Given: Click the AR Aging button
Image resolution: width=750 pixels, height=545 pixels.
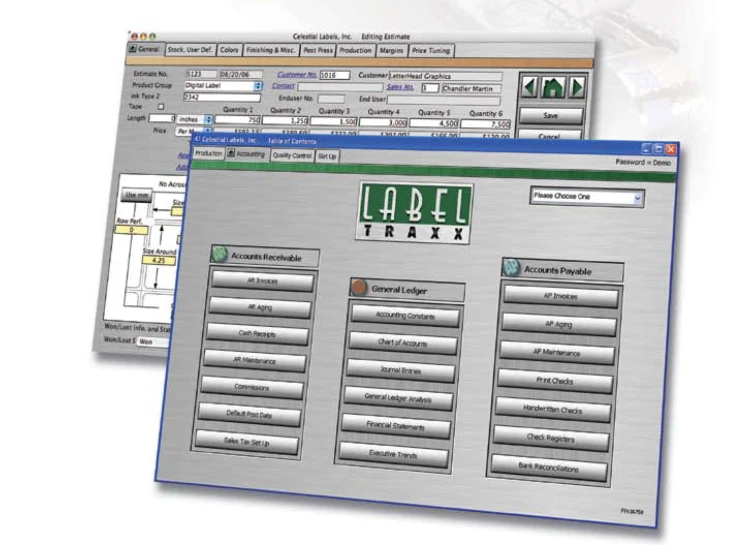Looking at the screenshot, I should point(260,308).
